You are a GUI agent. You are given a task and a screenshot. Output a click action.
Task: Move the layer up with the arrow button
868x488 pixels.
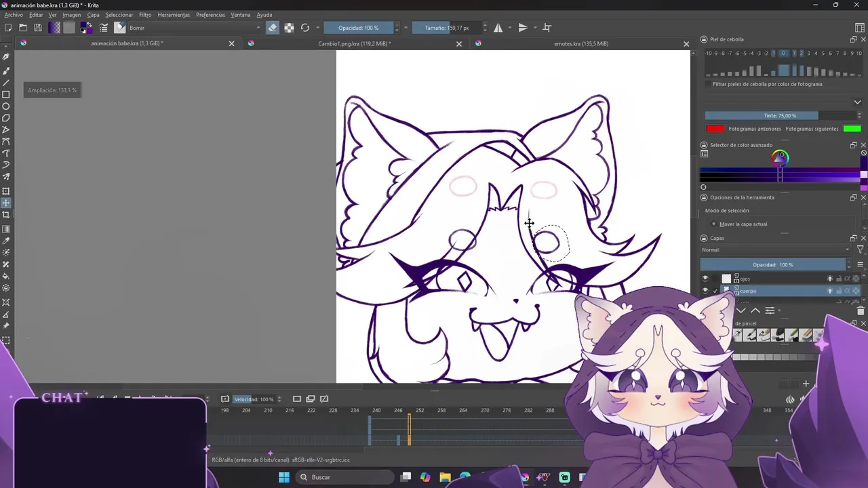[x=755, y=310]
